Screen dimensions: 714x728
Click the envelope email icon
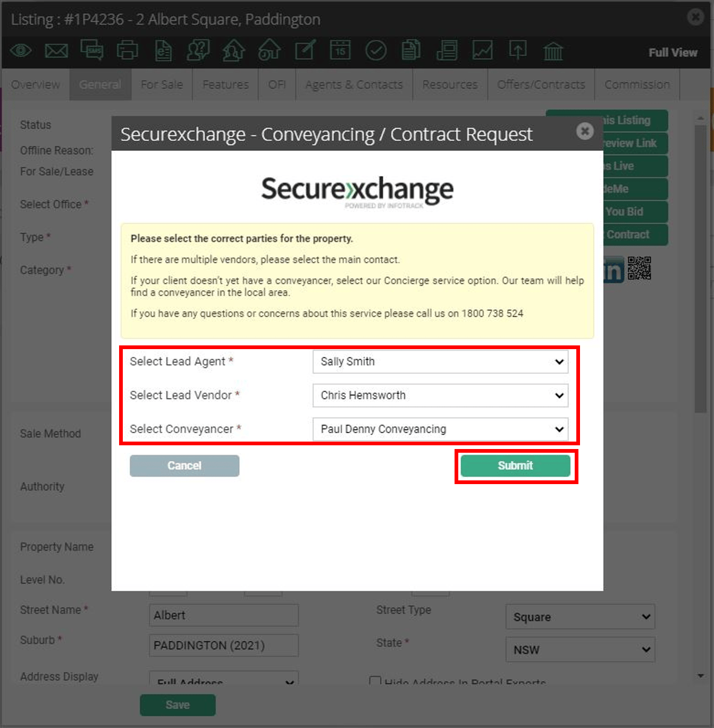click(x=56, y=51)
